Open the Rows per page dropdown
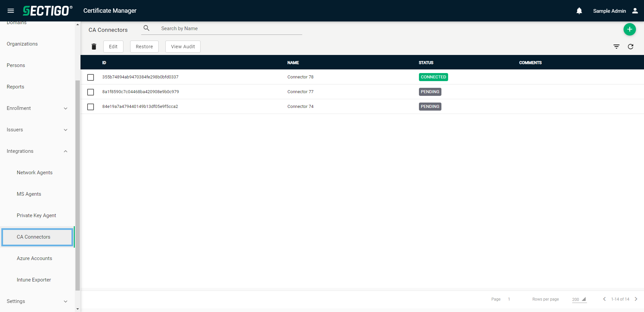Screen dimensions: 644x312 pos(579,299)
